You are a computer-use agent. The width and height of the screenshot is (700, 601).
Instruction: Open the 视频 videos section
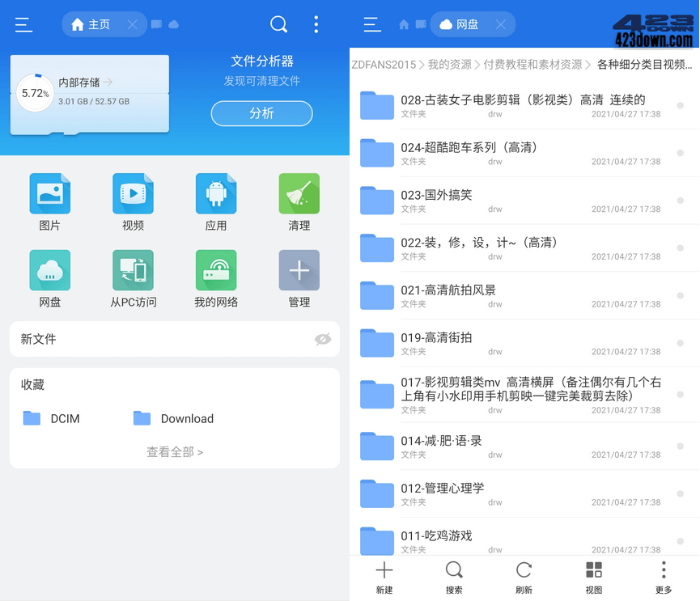click(x=132, y=194)
